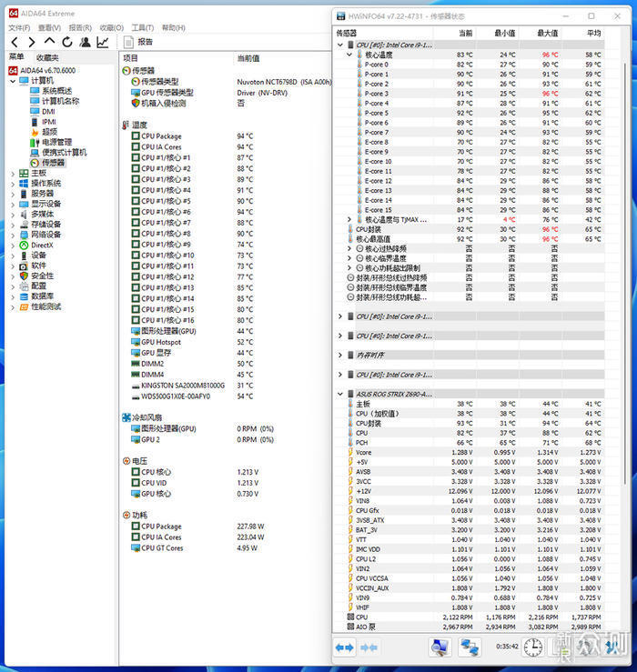This screenshot has height=672, width=637.
Task: Open the 收藏(O) menu in AIDA64
Action: coord(112,28)
